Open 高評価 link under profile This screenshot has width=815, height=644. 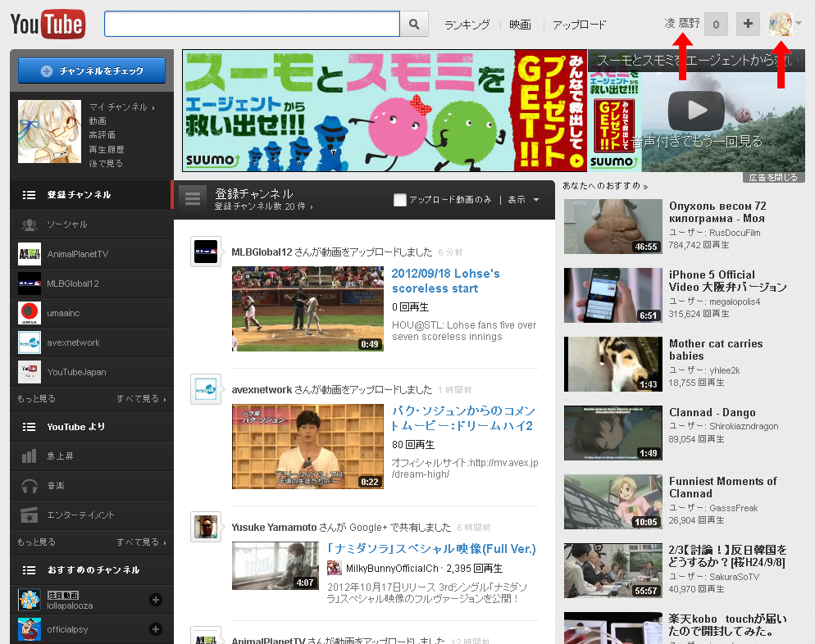(x=102, y=135)
